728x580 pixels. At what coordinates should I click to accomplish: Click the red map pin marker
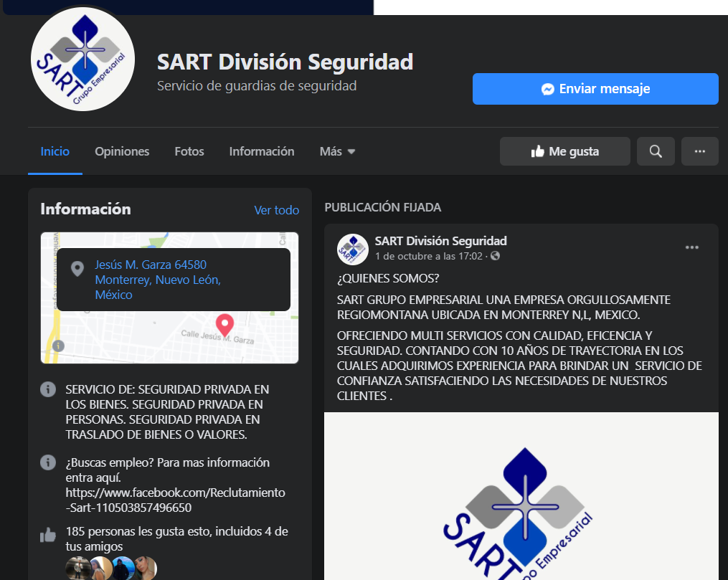pos(224,325)
